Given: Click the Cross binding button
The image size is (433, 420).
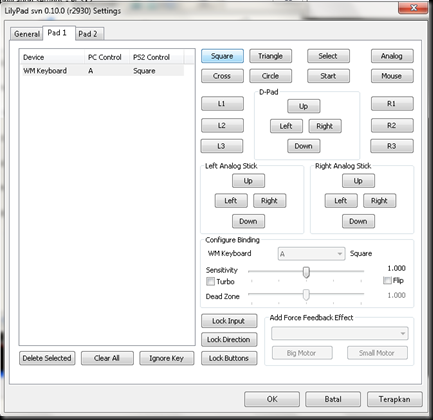Looking at the screenshot, I should 222,76.
